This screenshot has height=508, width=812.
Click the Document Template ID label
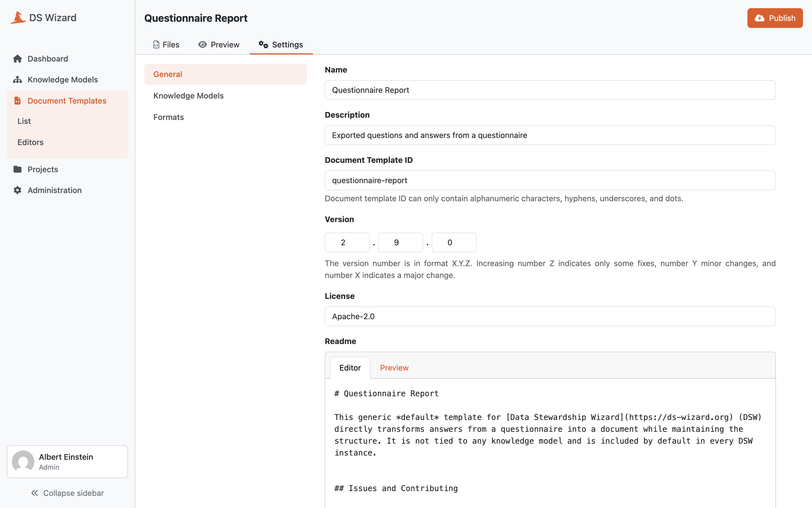tap(369, 160)
